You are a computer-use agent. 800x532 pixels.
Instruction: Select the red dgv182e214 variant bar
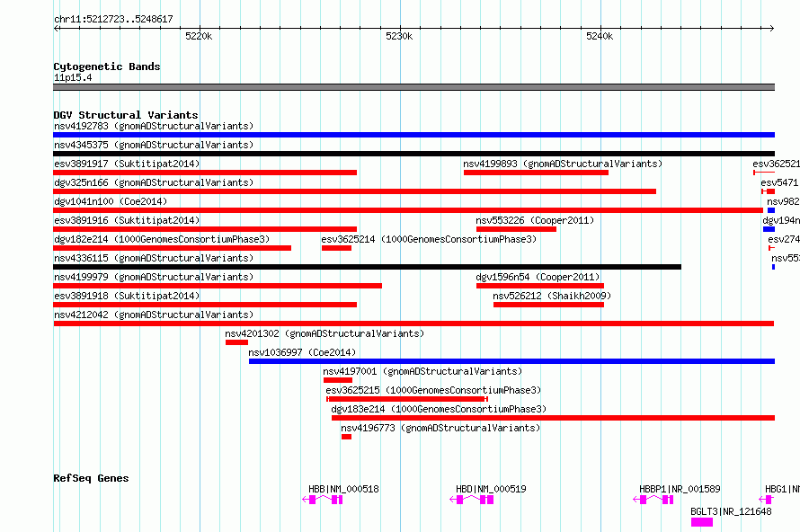172,248
